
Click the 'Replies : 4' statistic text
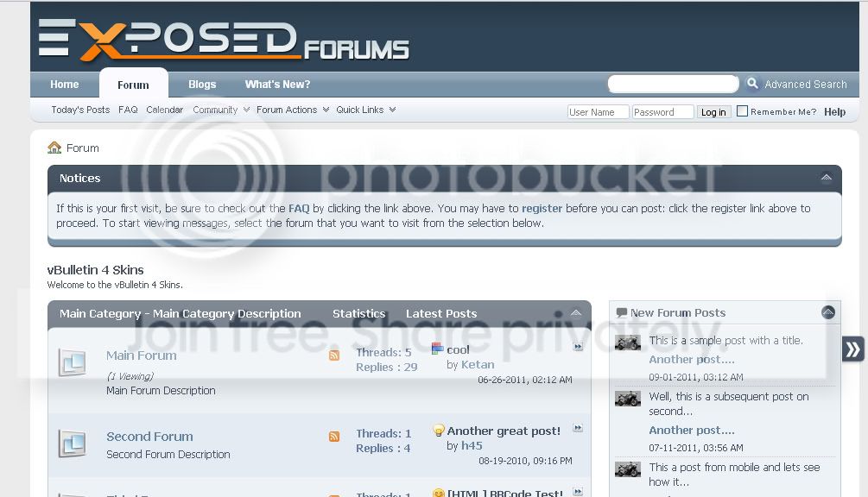tap(383, 449)
